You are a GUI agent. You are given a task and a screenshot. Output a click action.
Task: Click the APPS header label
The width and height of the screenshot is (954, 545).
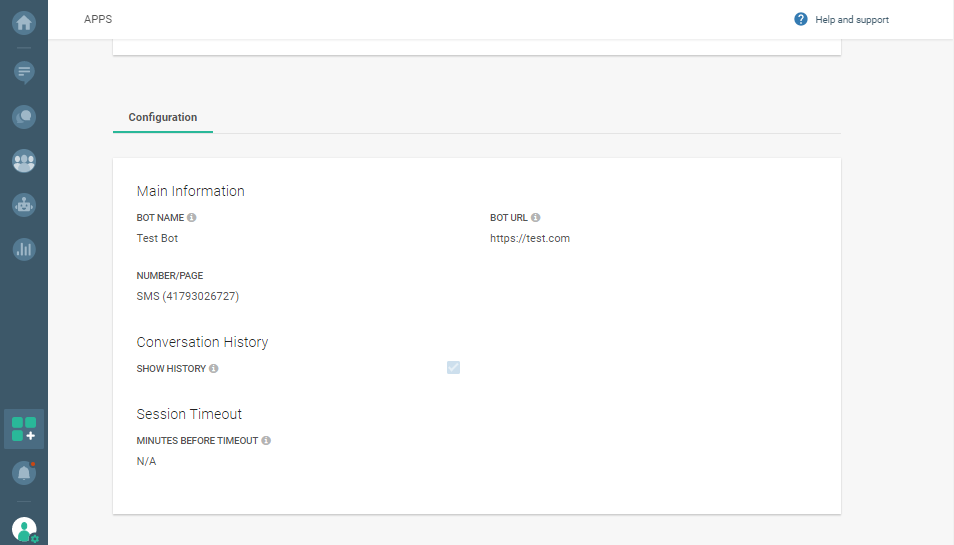(98, 19)
